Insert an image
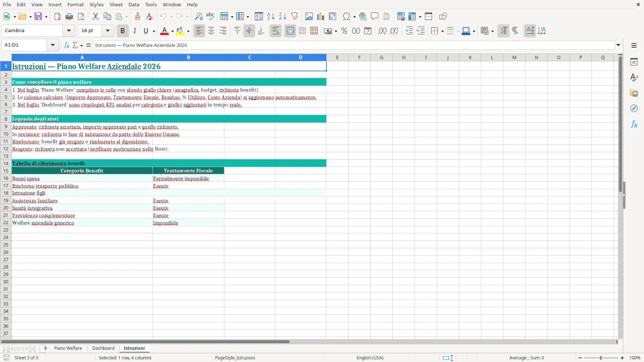644x362 pixels. (309, 17)
